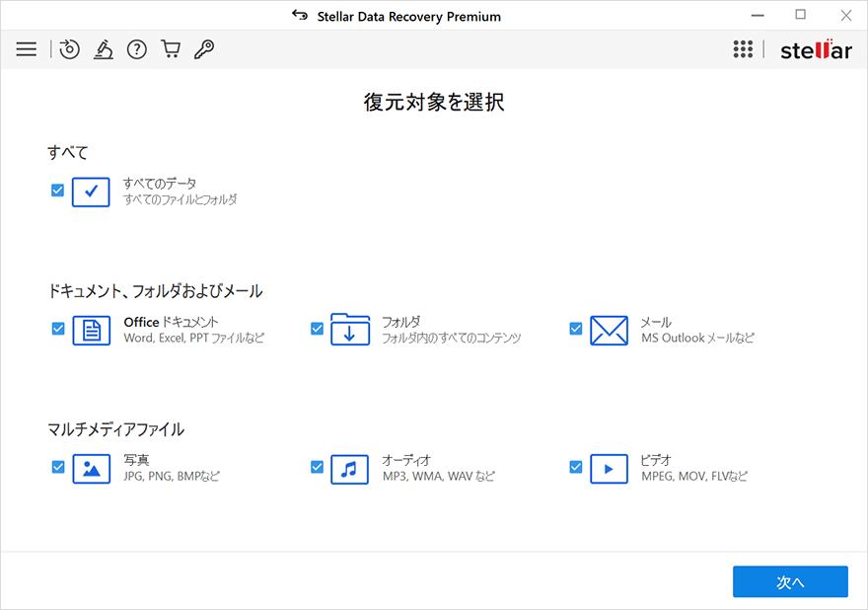868x610 pixels.
Task: Click the help question mark icon
Action: tap(136, 48)
